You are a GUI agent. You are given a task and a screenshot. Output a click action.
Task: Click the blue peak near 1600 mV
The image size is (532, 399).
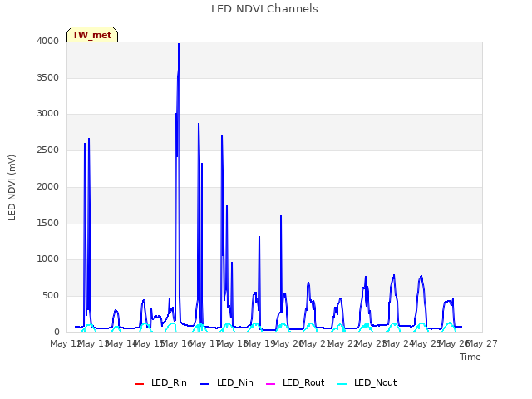[x=281, y=216]
